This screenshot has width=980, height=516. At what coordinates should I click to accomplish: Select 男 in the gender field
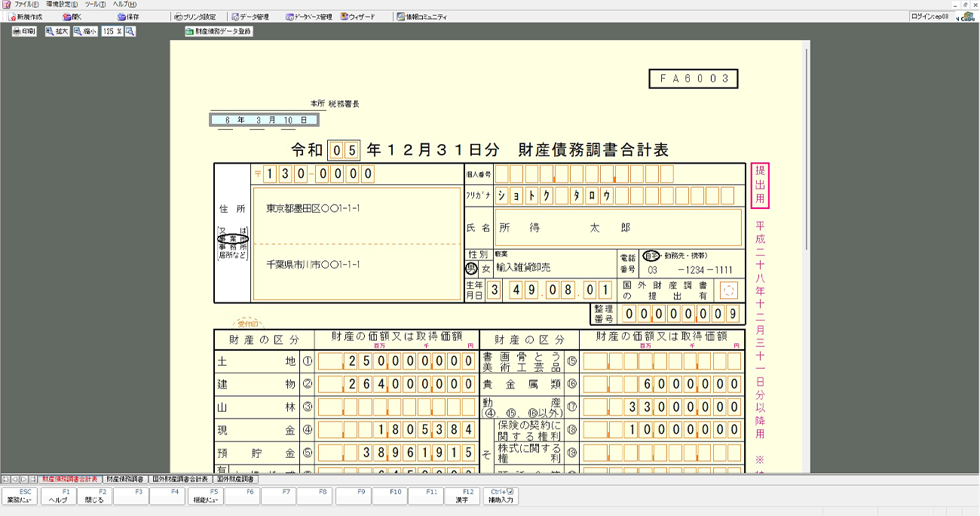tap(473, 268)
